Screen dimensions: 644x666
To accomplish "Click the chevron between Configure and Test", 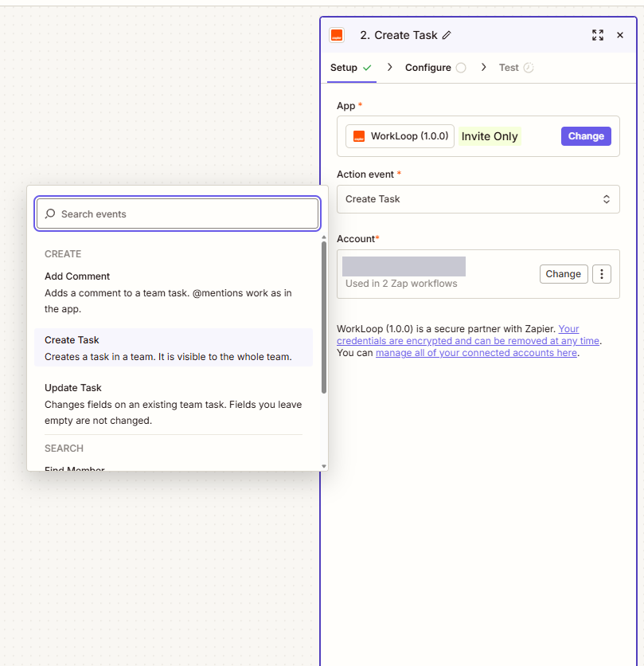I will tap(483, 67).
